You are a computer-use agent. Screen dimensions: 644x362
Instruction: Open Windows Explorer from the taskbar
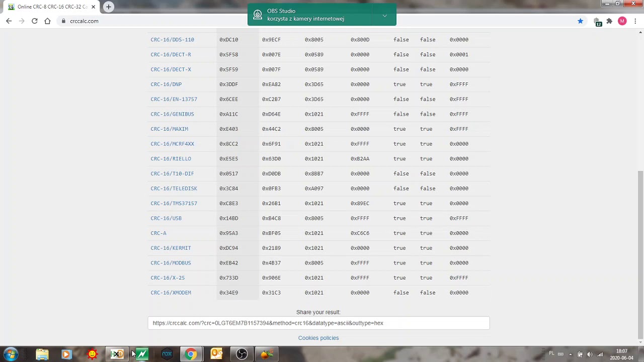pyautogui.click(x=42, y=354)
